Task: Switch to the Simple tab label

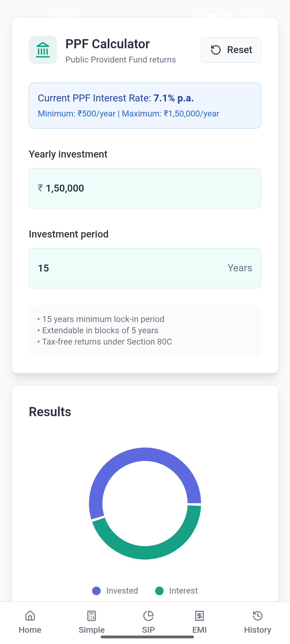Action: [92, 630]
